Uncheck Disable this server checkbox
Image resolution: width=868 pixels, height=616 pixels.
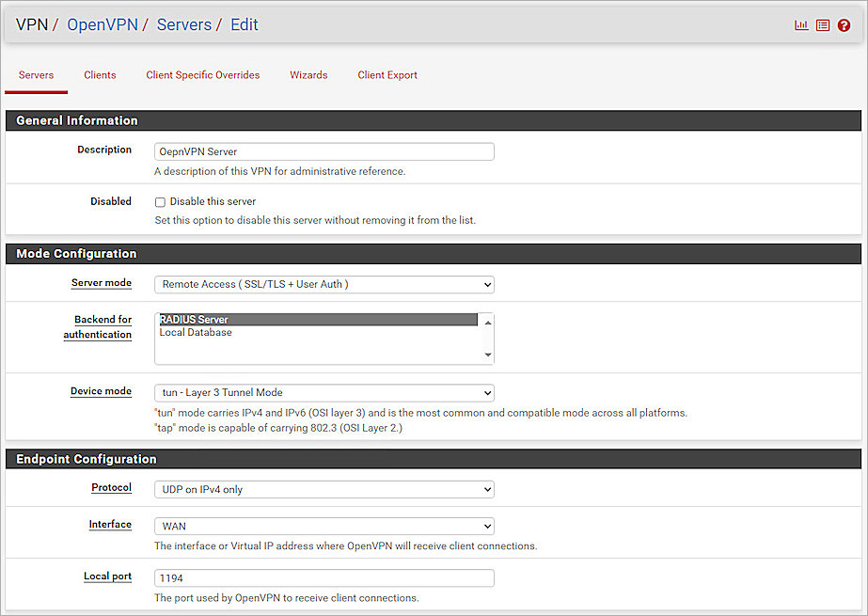[x=160, y=201]
